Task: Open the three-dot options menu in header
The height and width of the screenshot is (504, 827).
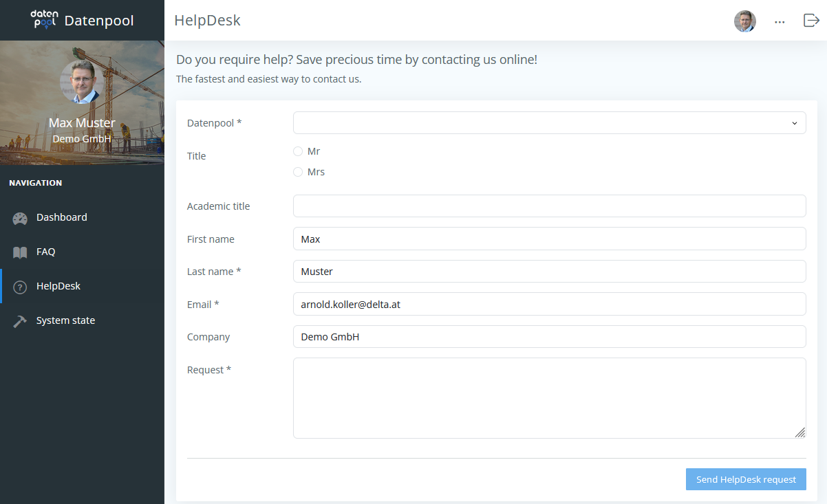Action: click(780, 21)
